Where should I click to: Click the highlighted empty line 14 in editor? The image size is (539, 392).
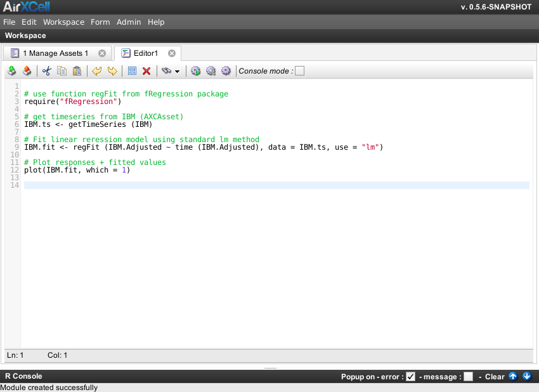(276, 185)
